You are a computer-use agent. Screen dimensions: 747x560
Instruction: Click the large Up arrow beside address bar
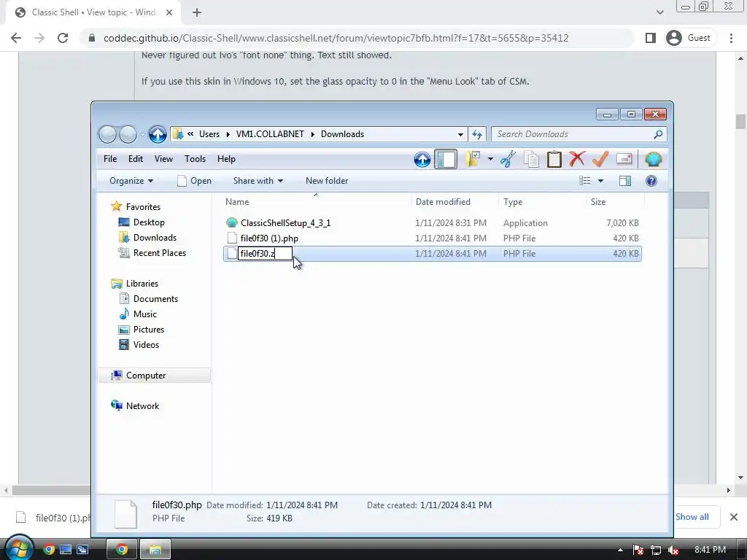tap(158, 134)
